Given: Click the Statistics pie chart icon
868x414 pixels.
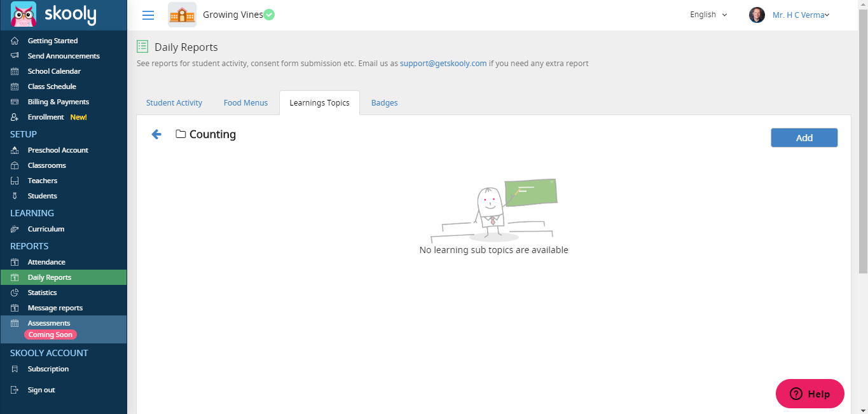Looking at the screenshot, I should (x=15, y=293).
